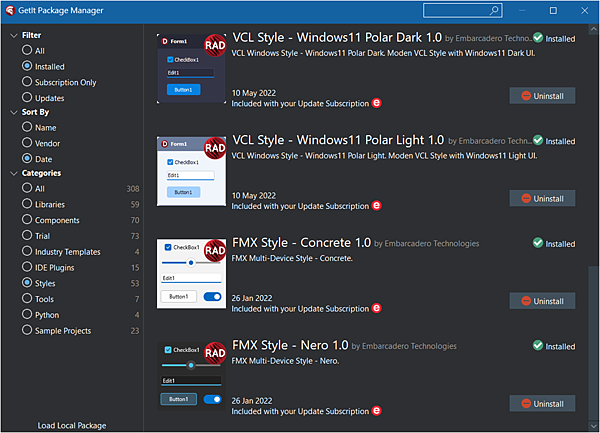Image resolution: width=600 pixels, height=433 pixels.
Task: Open the FMX Nero style preview thumbnail
Action: click(x=191, y=376)
